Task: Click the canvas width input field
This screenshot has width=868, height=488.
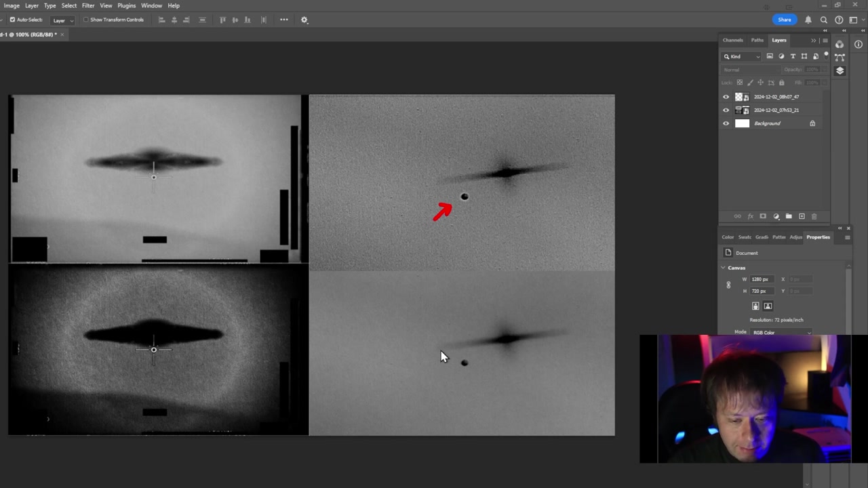Action: pyautogui.click(x=761, y=279)
